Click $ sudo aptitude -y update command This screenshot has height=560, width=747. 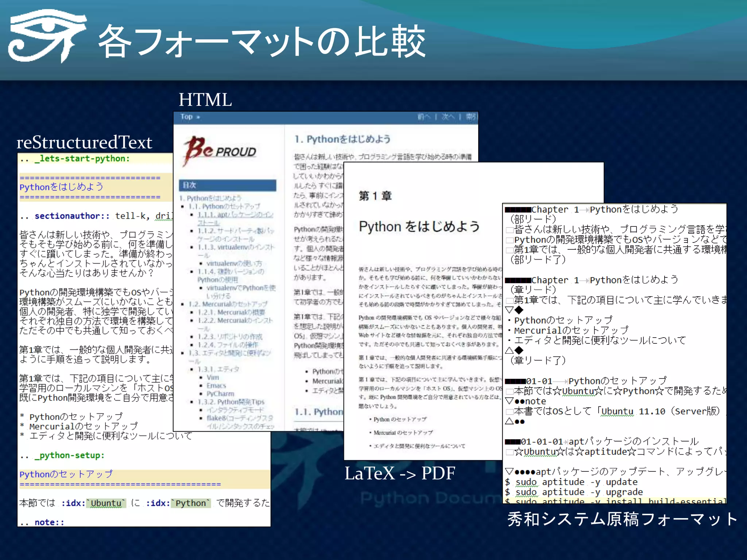click(x=571, y=482)
